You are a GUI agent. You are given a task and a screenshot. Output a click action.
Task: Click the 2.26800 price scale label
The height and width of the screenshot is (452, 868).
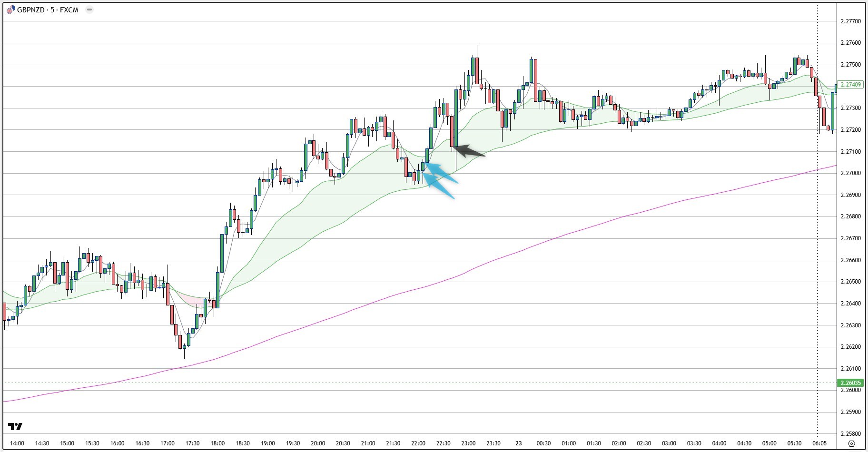850,216
